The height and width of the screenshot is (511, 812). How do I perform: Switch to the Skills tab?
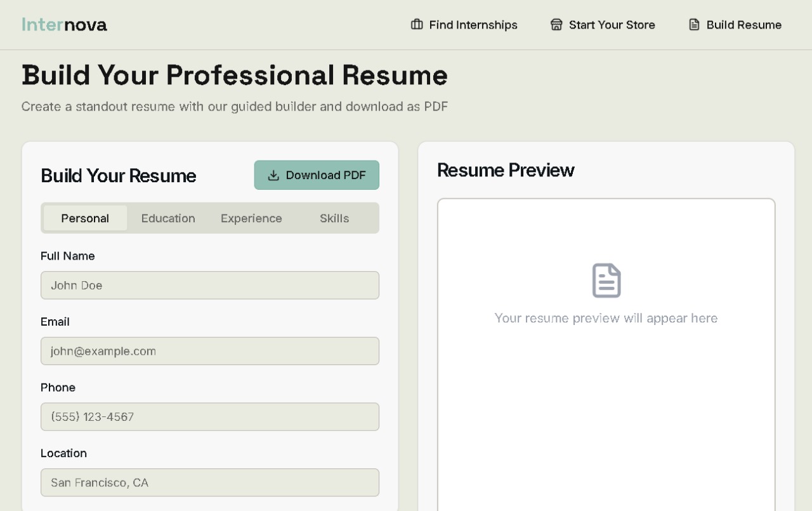tap(334, 218)
